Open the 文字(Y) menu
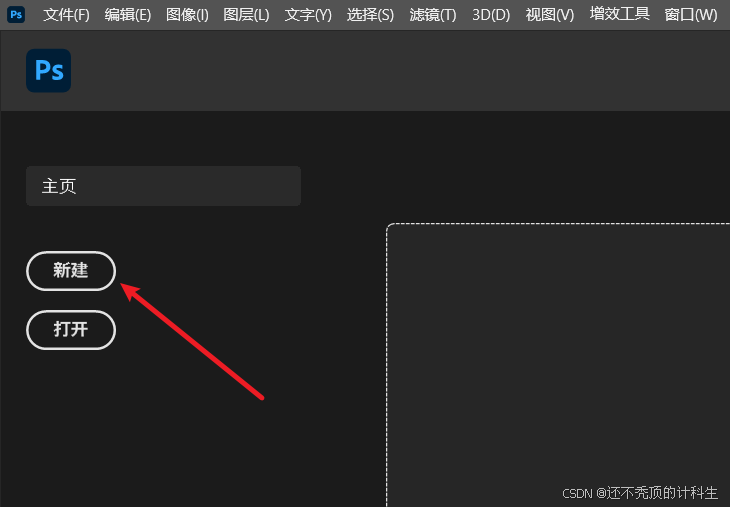Image resolution: width=730 pixels, height=507 pixels. coord(308,15)
